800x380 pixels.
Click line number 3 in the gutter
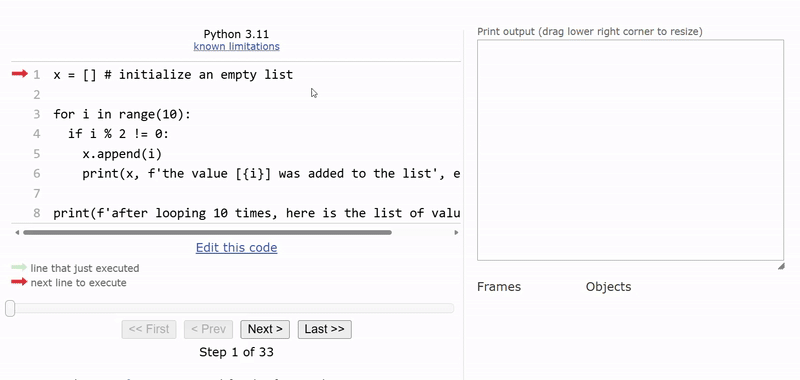(36, 114)
